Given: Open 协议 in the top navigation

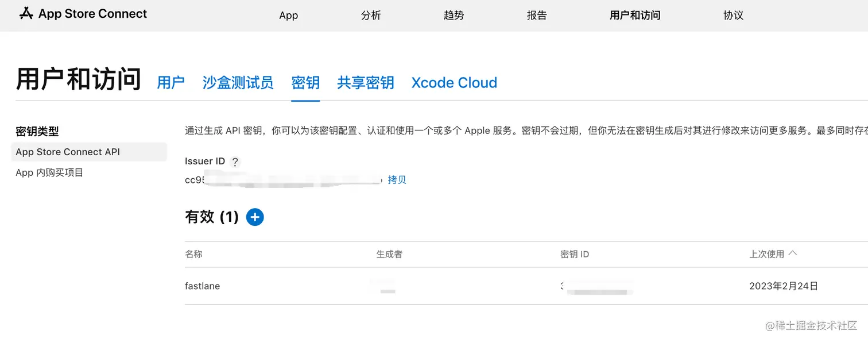Looking at the screenshot, I should click(733, 16).
